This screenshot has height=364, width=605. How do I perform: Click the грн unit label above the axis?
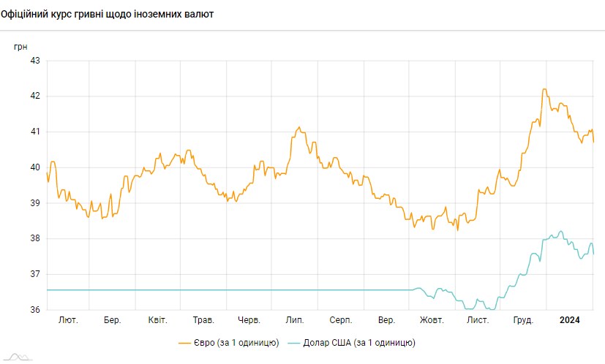pyautogui.click(x=20, y=46)
